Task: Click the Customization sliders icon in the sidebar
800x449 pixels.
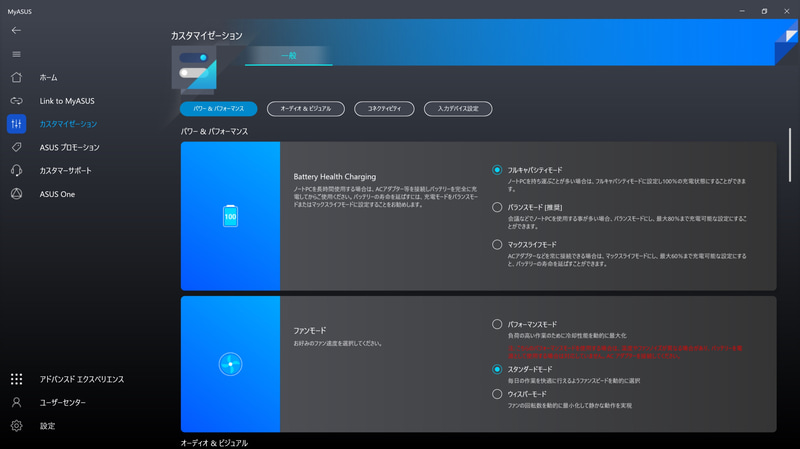Action: coord(16,124)
